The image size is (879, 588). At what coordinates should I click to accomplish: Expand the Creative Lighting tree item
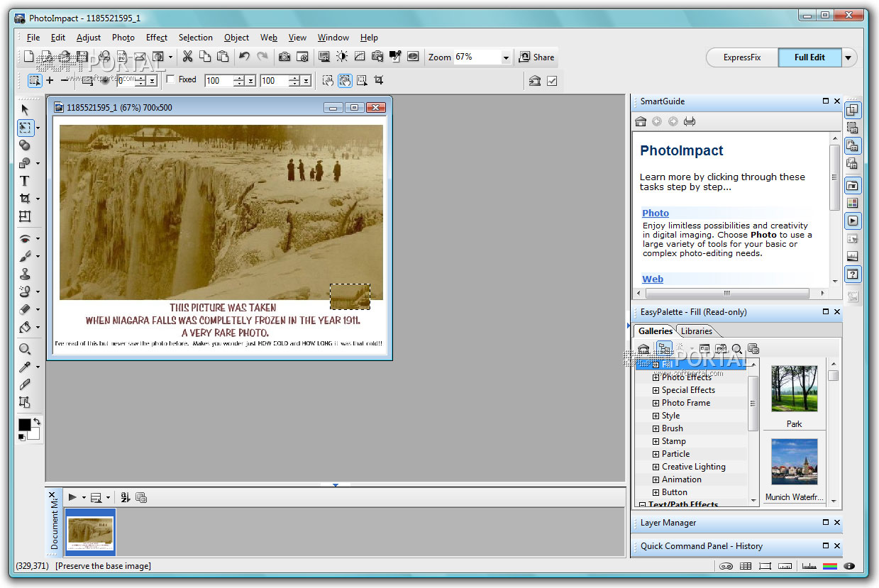(x=656, y=467)
